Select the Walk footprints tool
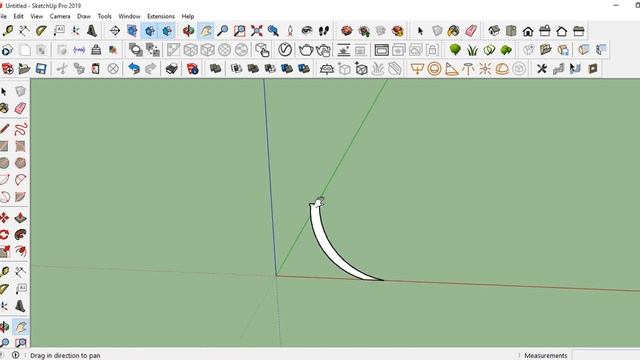The image size is (640, 360). (324, 31)
